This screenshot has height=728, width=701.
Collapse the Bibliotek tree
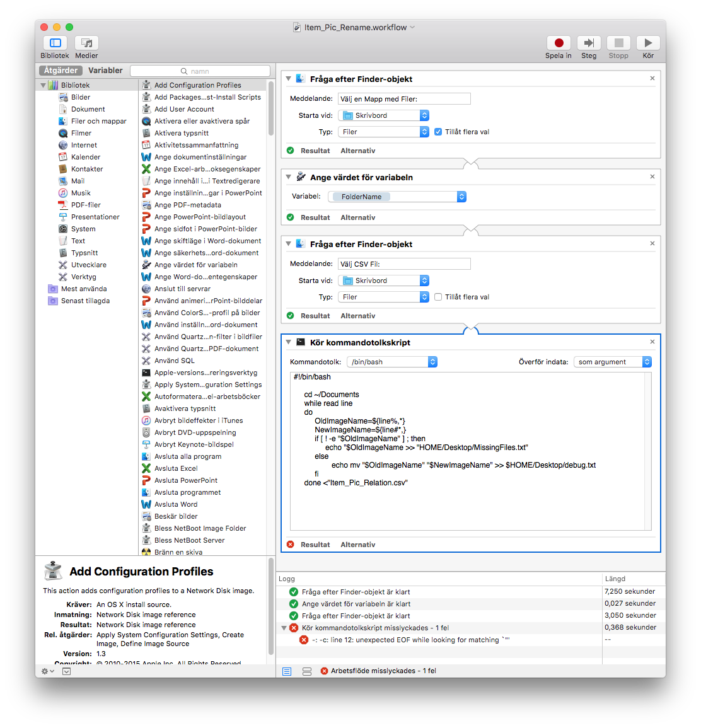click(x=43, y=85)
